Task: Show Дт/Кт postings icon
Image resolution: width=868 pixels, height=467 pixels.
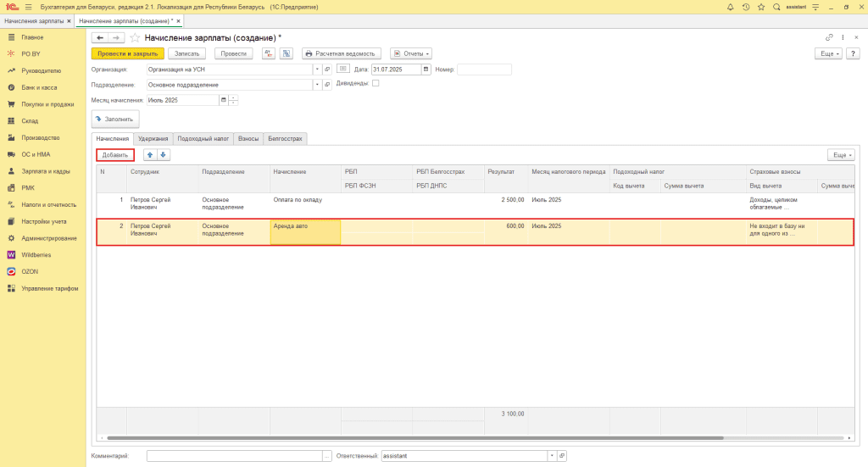Action: [268, 53]
